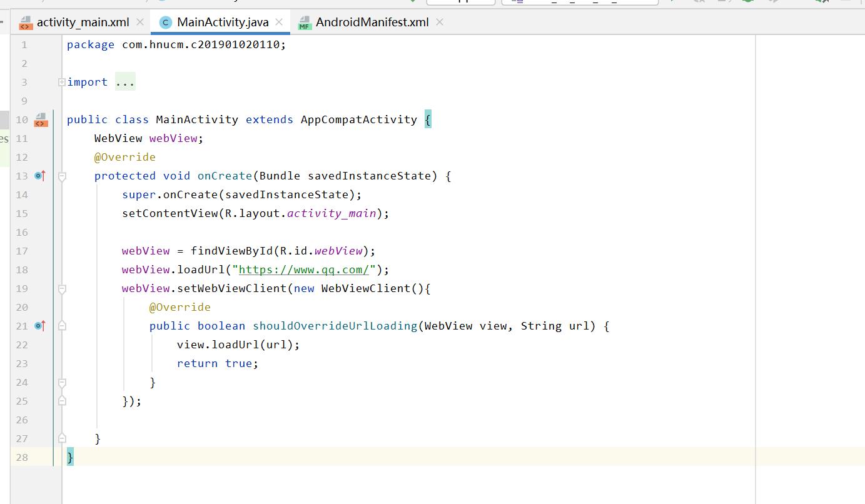This screenshot has width=865, height=504.
Task: Collapse the onCreate method on line 13
Action: point(62,177)
